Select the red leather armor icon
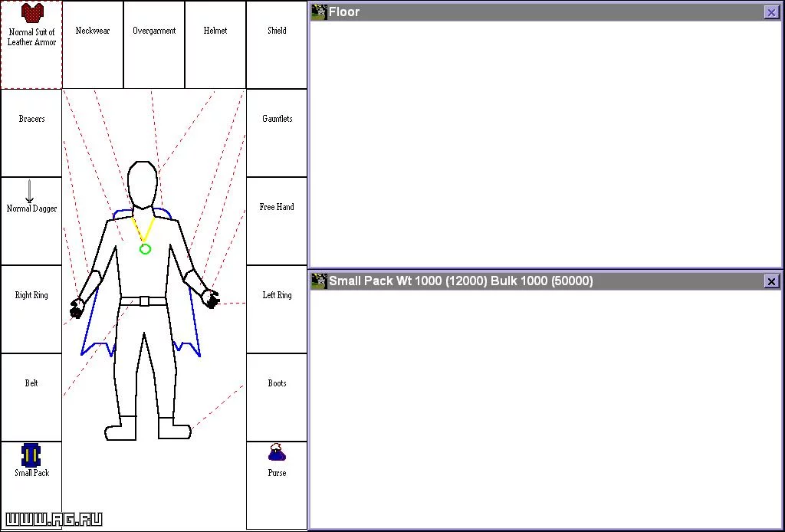Viewport: 785px width, 532px height. click(32, 13)
